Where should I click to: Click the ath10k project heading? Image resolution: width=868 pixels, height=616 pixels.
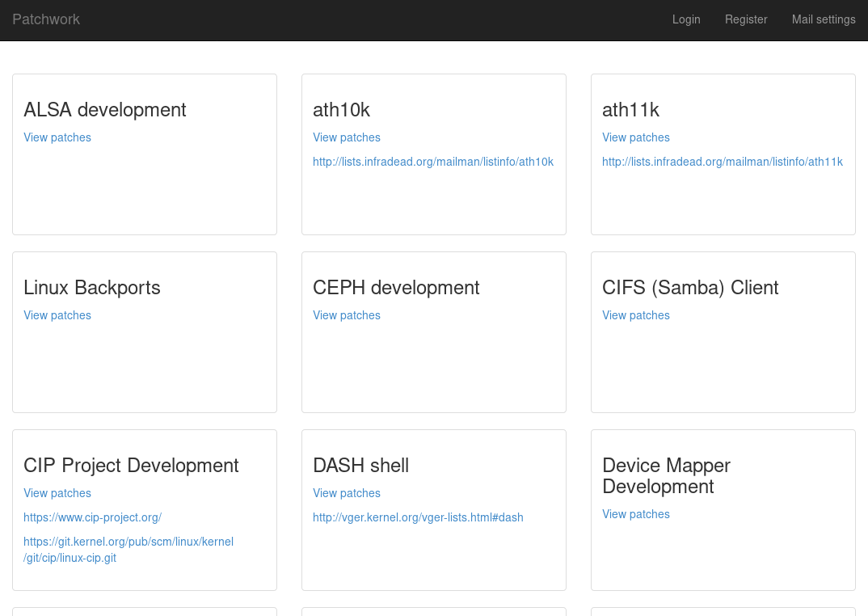[341, 110]
